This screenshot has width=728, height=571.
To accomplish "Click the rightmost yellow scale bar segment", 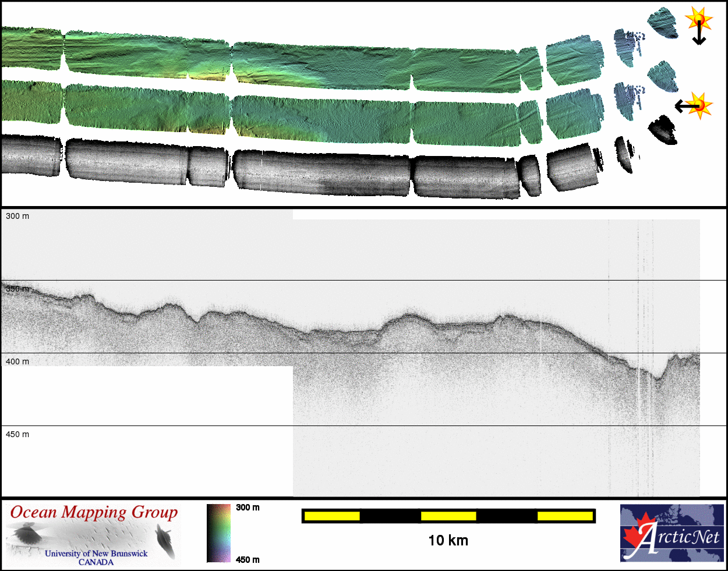I will pos(565,516).
